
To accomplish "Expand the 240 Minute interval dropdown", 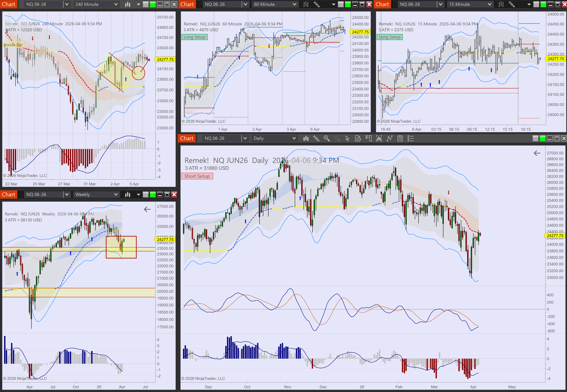I will tap(116, 5).
